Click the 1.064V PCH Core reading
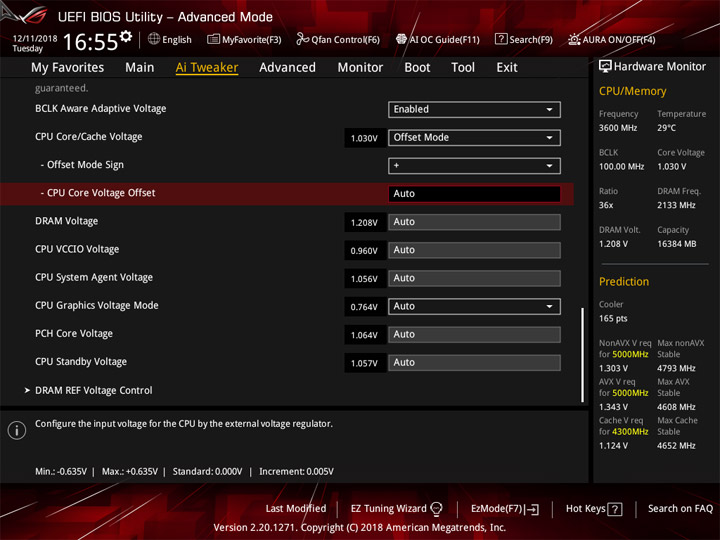The width and height of the screenshot is (720, 540). click(x=364, y=335)
